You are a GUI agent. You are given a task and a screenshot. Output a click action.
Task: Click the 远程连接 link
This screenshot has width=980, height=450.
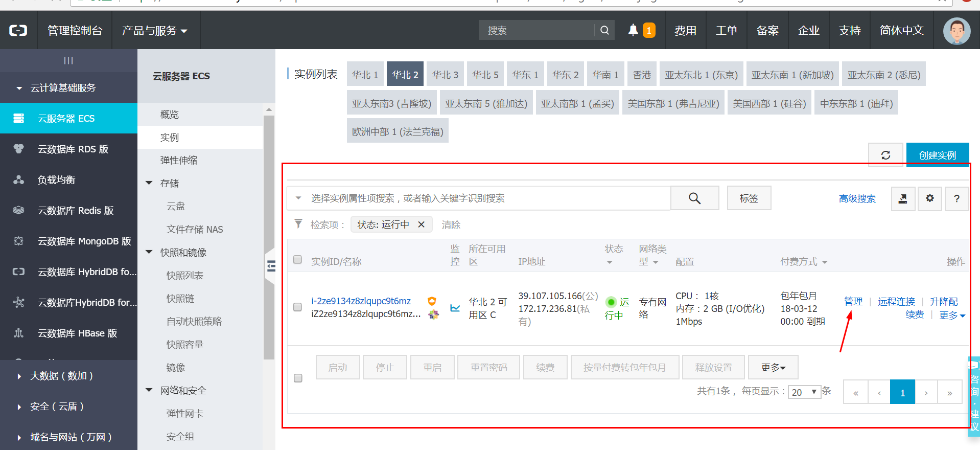(896, 301)
